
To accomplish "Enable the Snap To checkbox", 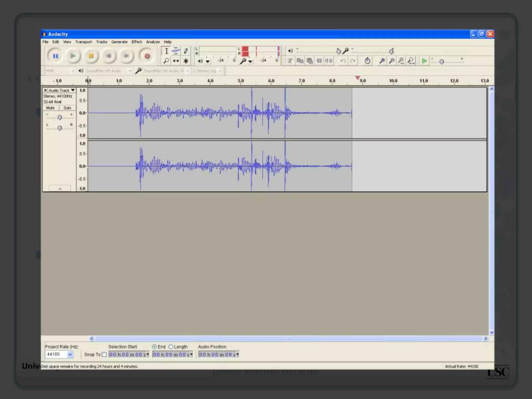I will 104,355.
